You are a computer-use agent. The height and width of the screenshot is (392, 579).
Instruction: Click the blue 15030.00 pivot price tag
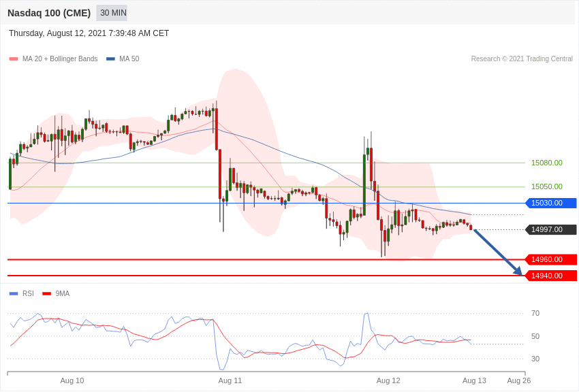tap(550, 203)
